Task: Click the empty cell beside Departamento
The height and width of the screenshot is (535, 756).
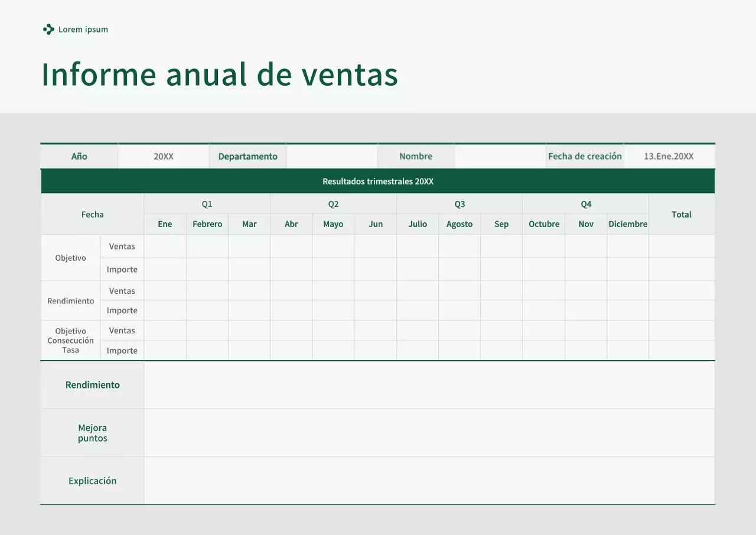Action: tap(331, 156)
